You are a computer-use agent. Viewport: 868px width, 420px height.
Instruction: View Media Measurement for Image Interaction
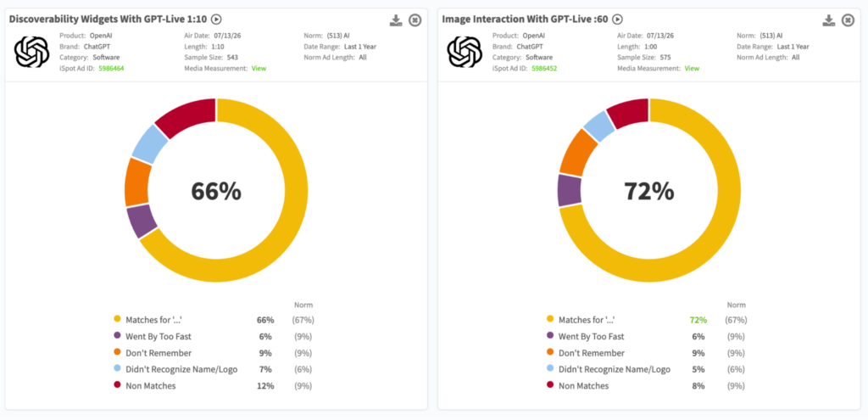point(692,68)
